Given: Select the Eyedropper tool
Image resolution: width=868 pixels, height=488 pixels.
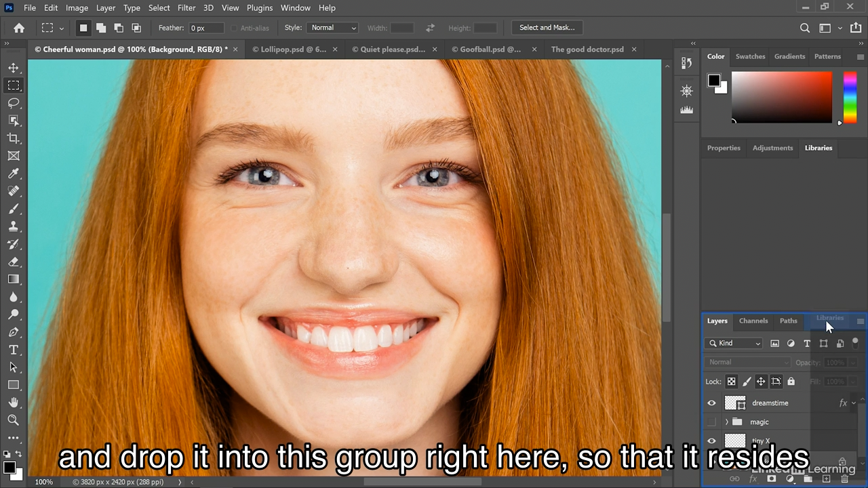Looking at the screenshot, I should [x=14, y=174].
